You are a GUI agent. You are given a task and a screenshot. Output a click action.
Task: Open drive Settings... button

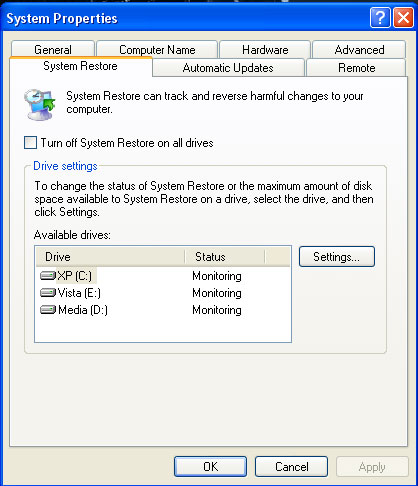click(337, 256)
